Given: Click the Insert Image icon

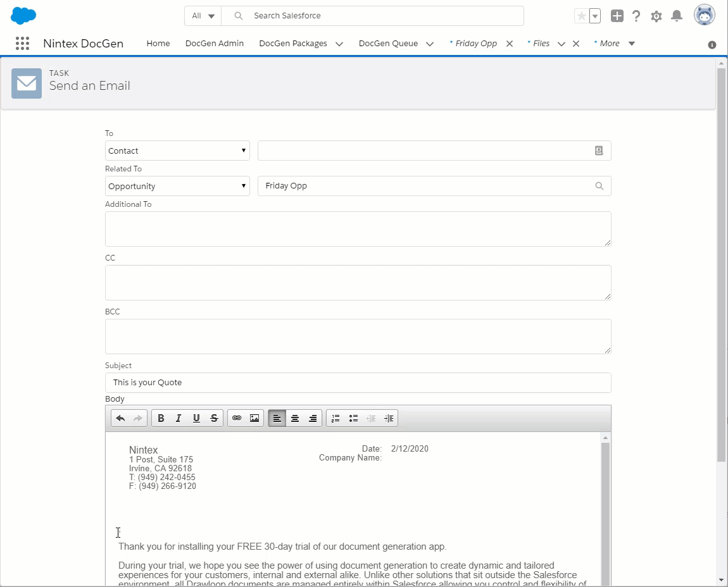Looking at the screenshot, I should 254,418.
